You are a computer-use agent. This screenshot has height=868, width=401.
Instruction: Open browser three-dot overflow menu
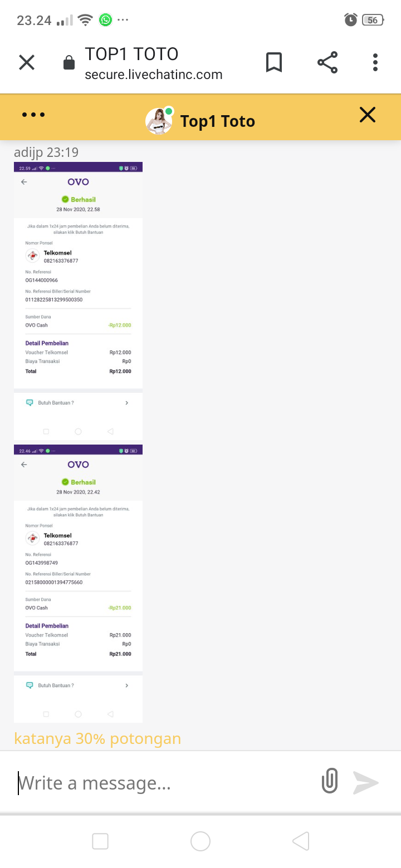(x=375, y=62)
